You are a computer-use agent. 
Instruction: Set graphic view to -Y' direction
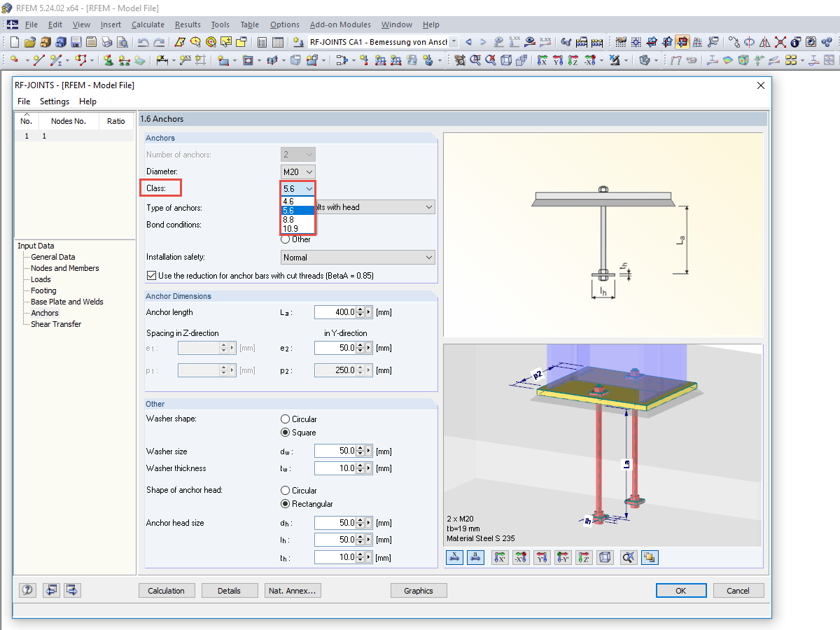pos(563,557)
